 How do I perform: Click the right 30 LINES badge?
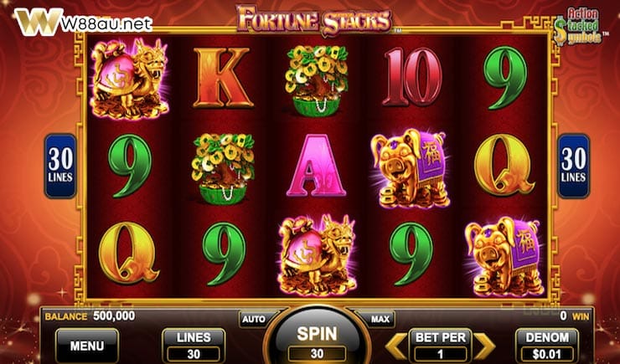(573, 166)
